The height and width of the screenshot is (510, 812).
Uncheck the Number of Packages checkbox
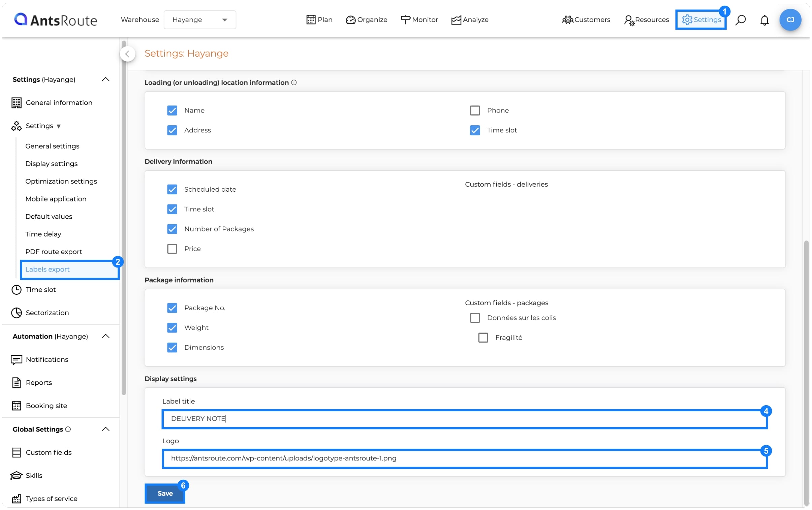172,229
